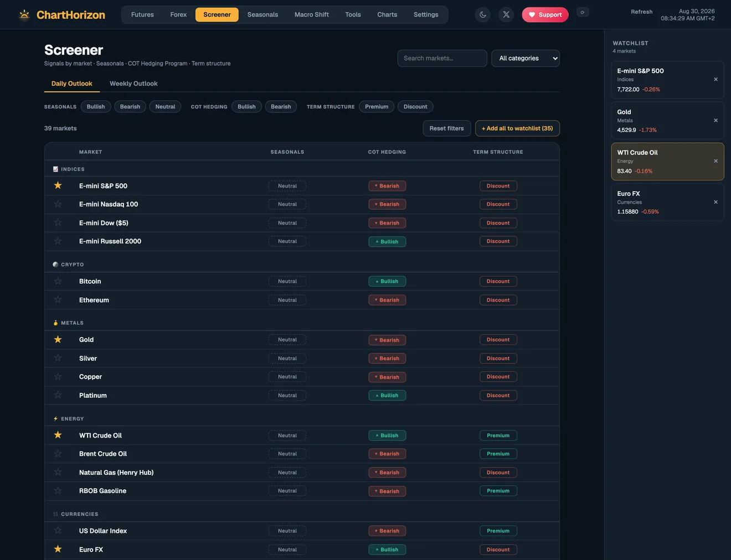The height and width of the screenshot is (560, 731).
Task: Add Bitcoin to watchlist via star
Action: (58, 281)
